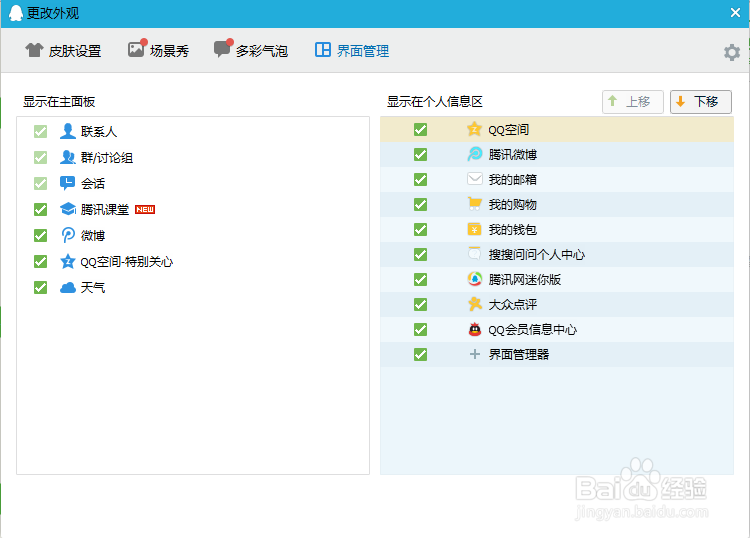Select the 大众点评 row text
This screenshot has height=538, width=750.
pyautogui.click(x=512, y=305)
